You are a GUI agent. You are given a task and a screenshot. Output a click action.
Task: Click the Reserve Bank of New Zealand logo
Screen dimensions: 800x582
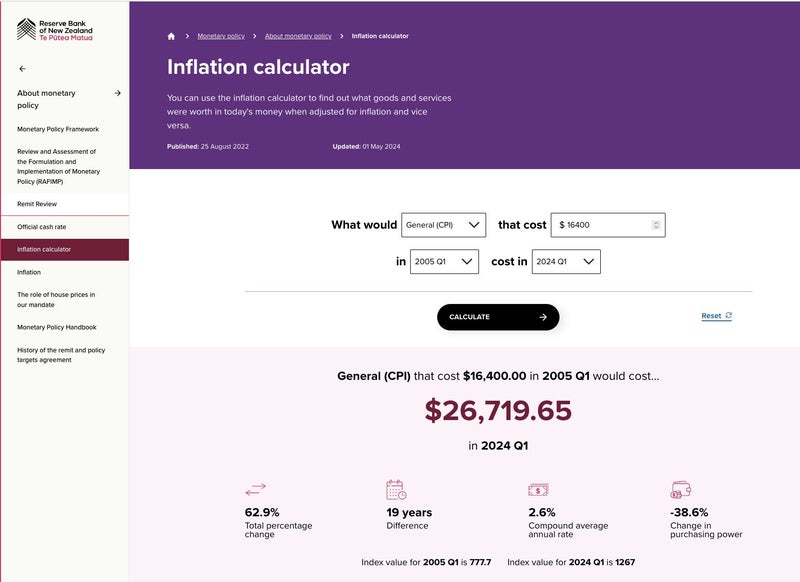[x=55, y=30]
